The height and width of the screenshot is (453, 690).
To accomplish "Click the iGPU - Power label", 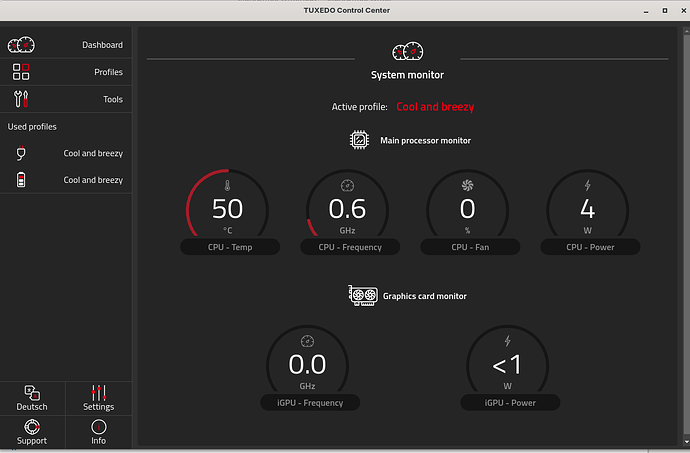I will [510, 402].
